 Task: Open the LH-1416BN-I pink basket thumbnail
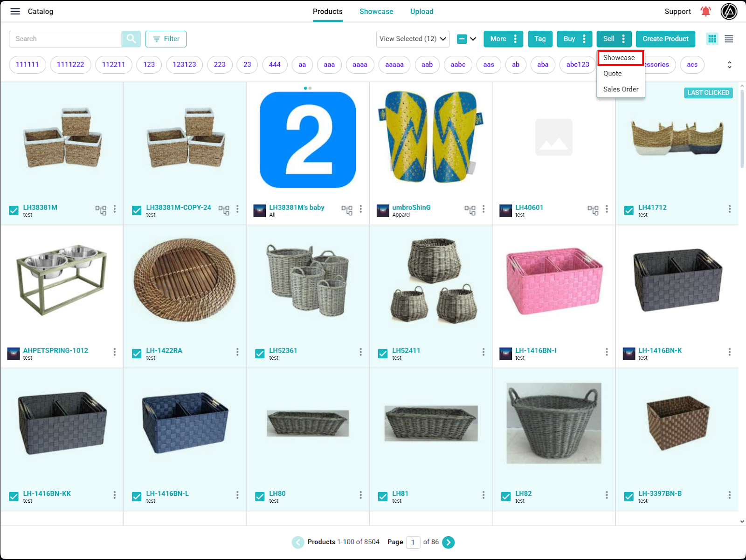pos(554,282)
